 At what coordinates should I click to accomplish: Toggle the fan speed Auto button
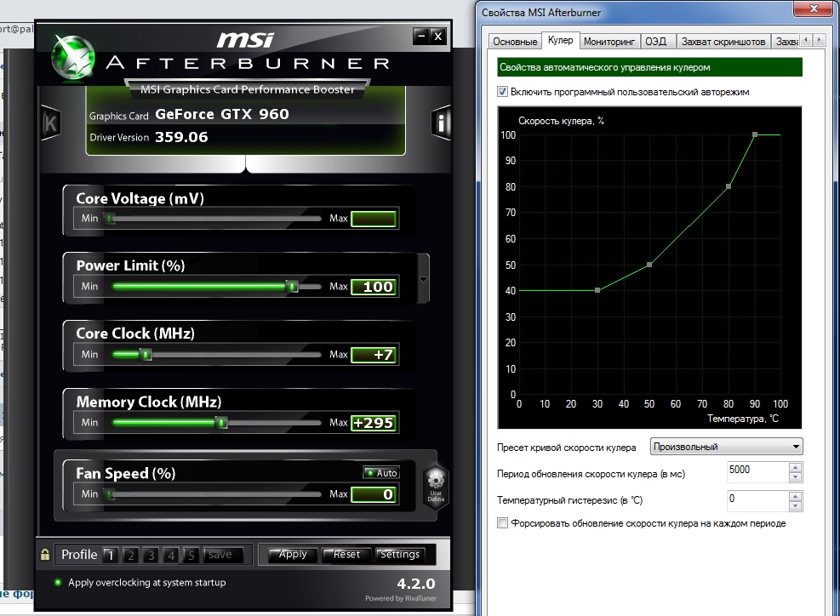[381, 472]
